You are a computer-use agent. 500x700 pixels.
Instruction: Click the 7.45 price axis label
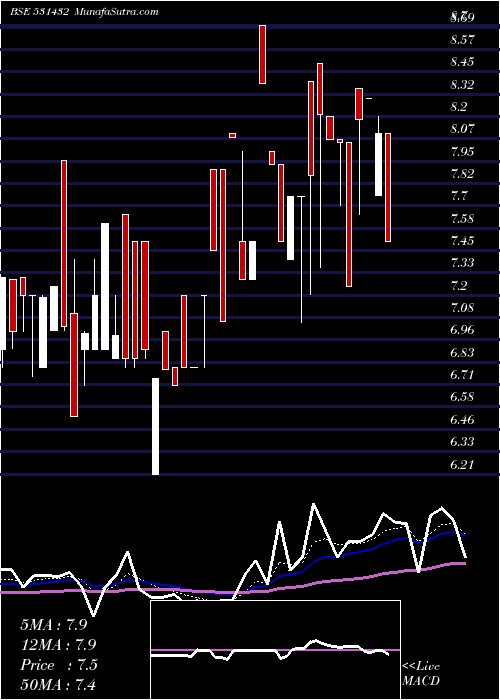point(462,241)
